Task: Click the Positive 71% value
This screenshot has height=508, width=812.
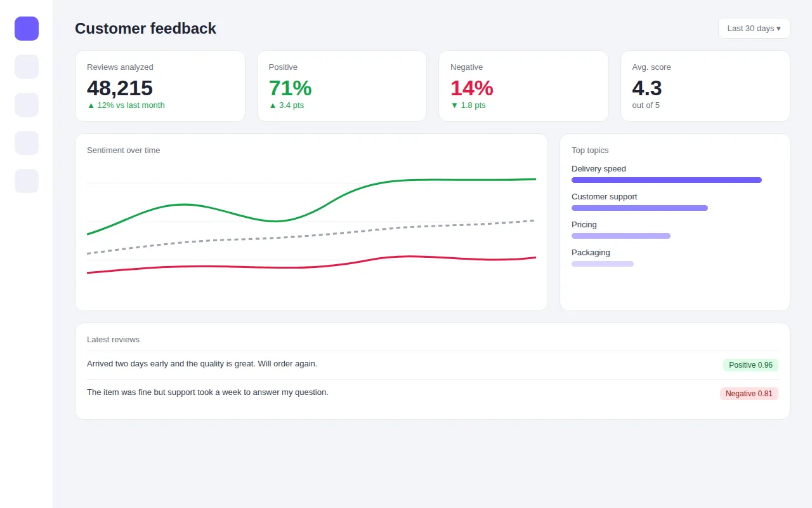Action: 290,88
